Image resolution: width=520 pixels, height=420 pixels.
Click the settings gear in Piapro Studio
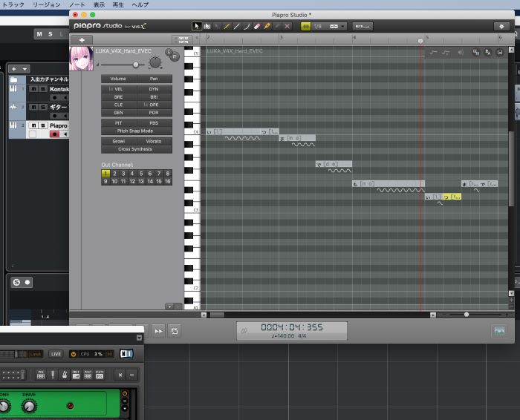(498, 26)
